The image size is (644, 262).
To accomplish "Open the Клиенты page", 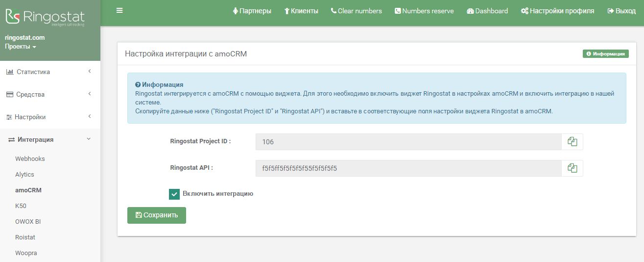I will 301,11.
